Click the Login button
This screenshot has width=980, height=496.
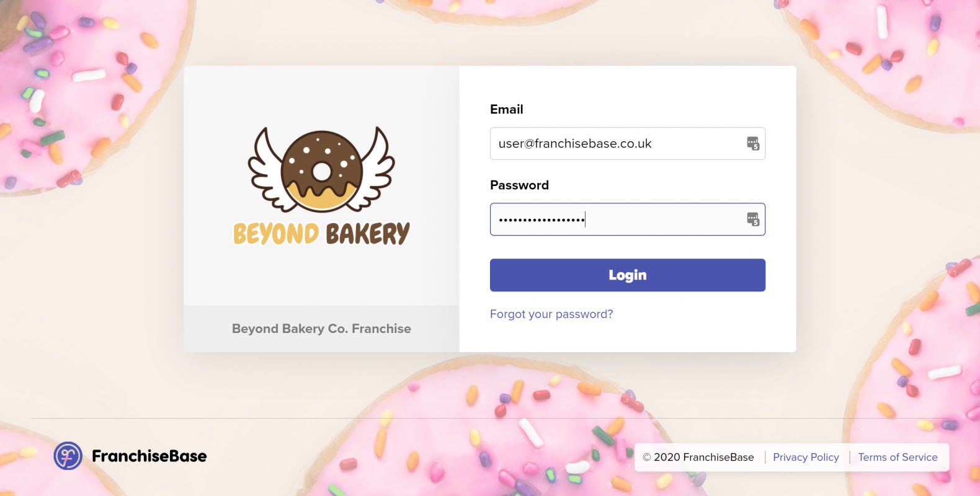coord(628,275)
